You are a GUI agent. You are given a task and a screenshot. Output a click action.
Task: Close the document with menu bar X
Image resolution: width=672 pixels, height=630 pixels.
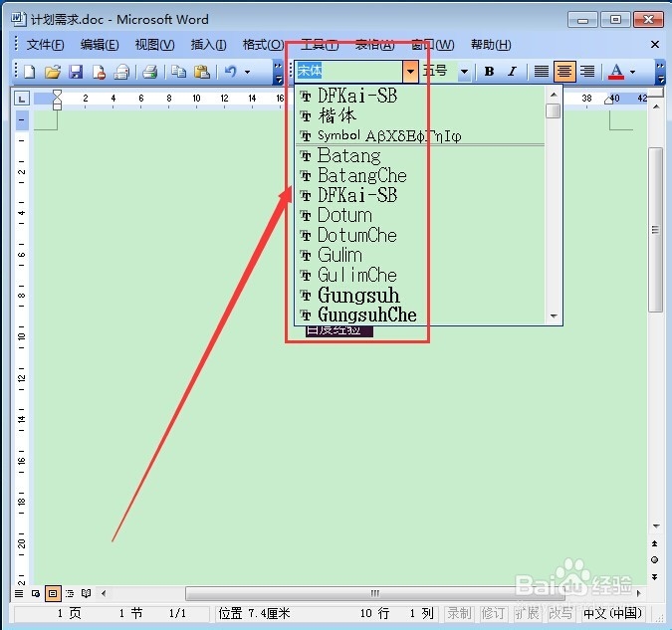click(x=655, y=44)
